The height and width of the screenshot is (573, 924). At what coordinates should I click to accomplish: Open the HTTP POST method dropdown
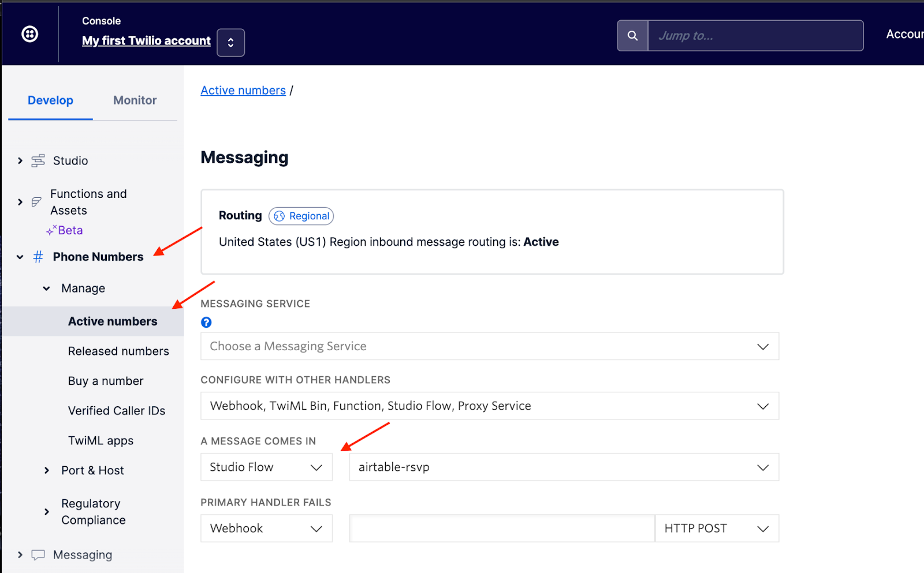[x=717, y=529]
